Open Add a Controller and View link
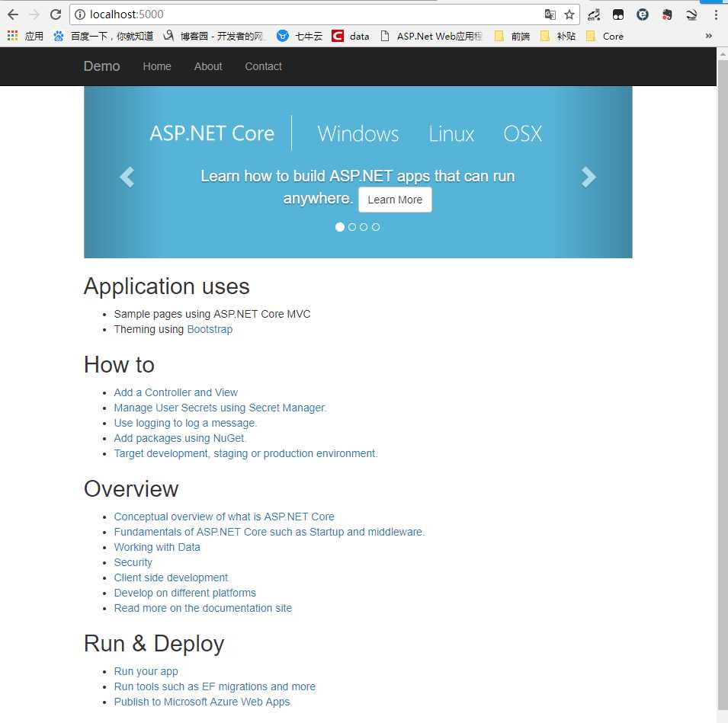The height and width of the screenshot is (723, 728). point(176,392)
